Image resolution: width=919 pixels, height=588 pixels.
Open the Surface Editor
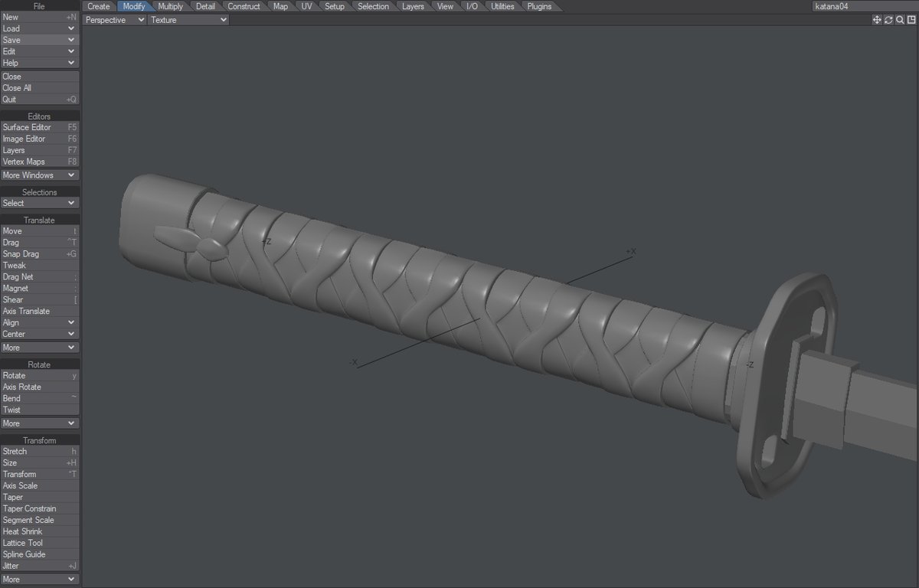pos(40,127)
